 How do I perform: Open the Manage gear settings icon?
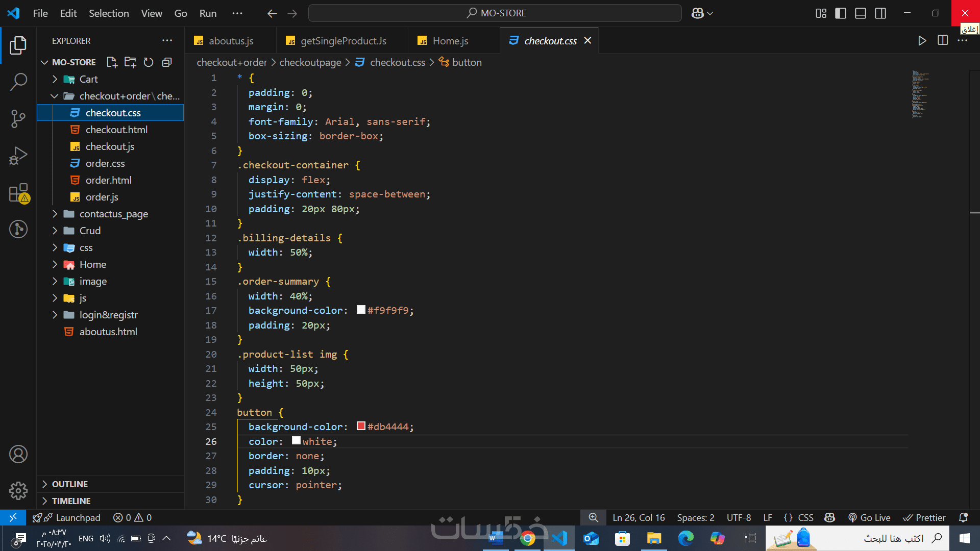18,491
